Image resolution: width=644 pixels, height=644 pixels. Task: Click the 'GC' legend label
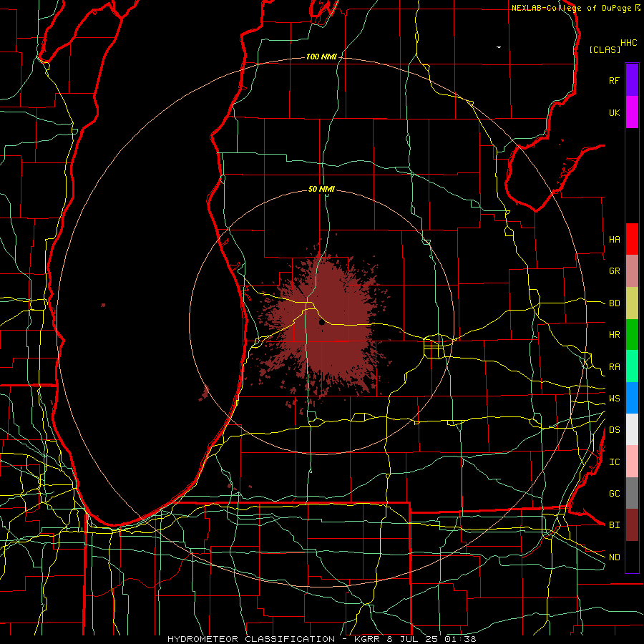[614, 494]
